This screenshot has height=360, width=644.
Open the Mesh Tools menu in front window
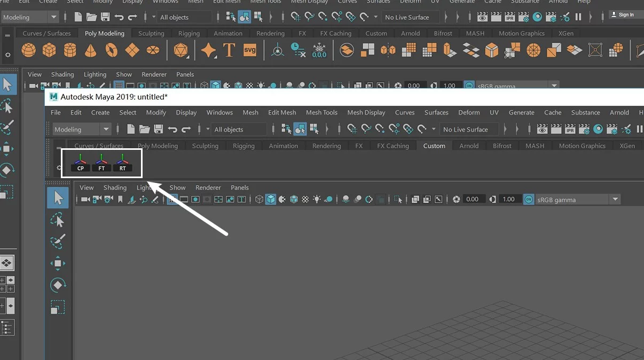pos(321,113)
